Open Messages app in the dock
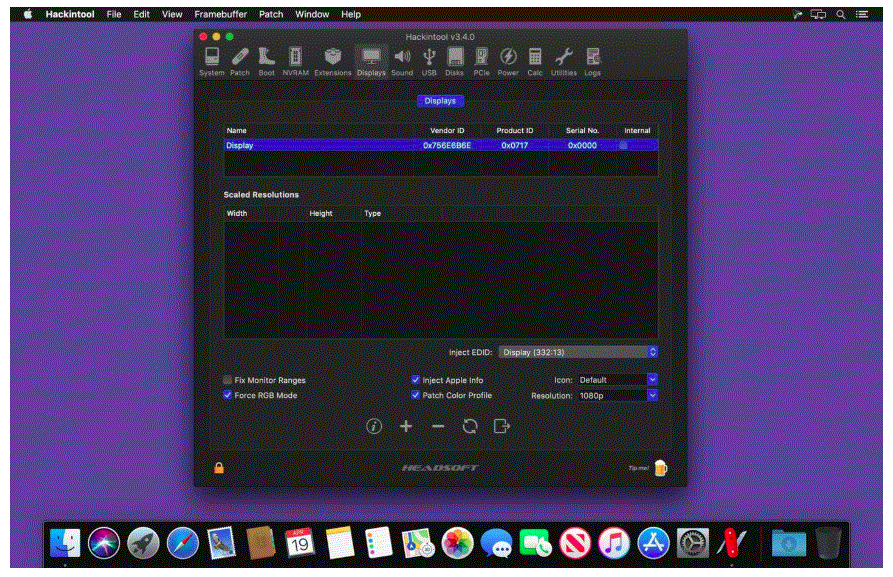This screenshot has width=893, height=577. [x=496, y=543]
